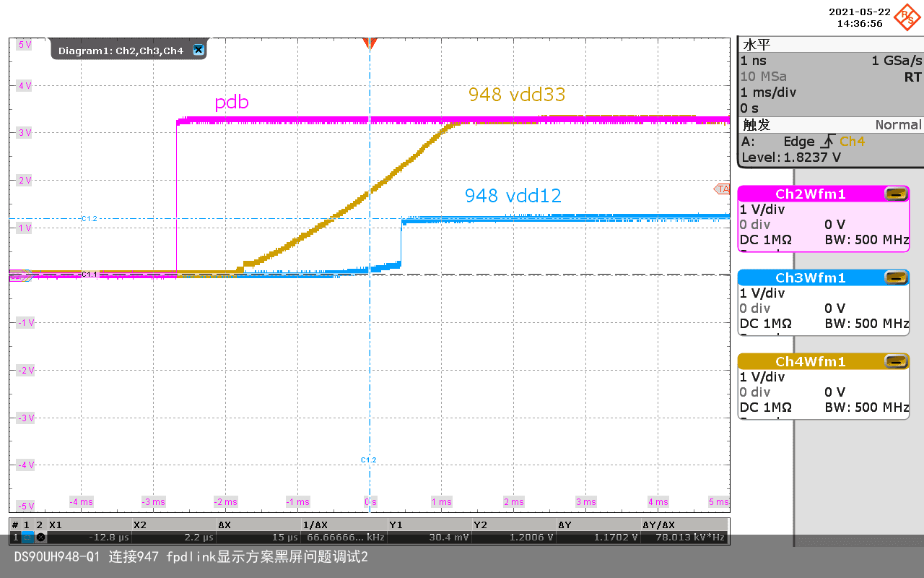The height and width of the screenshot is (578, 924).
Task: Click the Normal trigger mode label
Action: coord(898,125)
